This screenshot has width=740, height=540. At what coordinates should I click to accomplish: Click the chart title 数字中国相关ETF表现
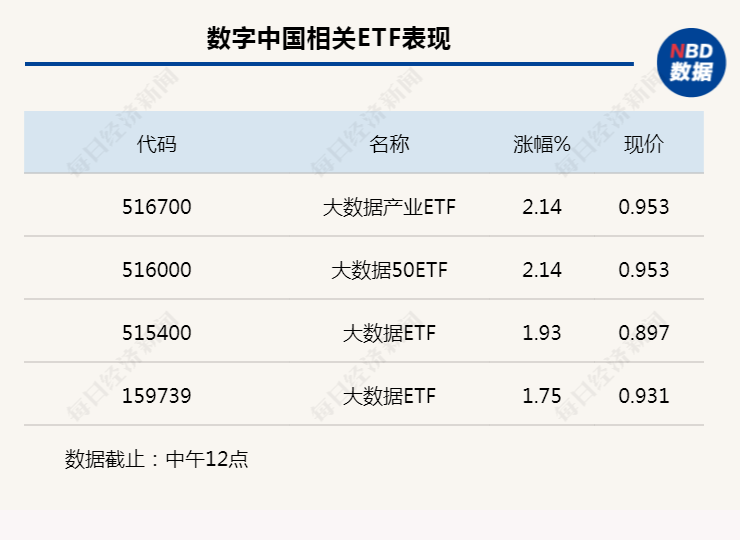(328, 38)
